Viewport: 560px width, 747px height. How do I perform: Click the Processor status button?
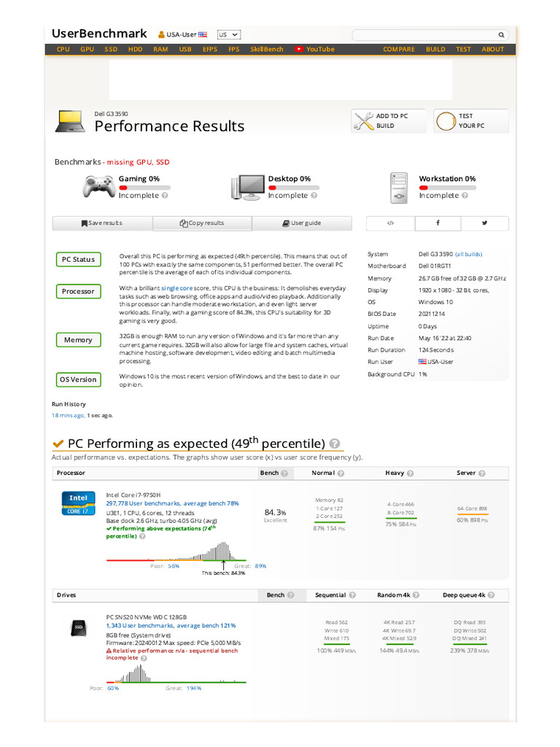(x=79, y=291)
